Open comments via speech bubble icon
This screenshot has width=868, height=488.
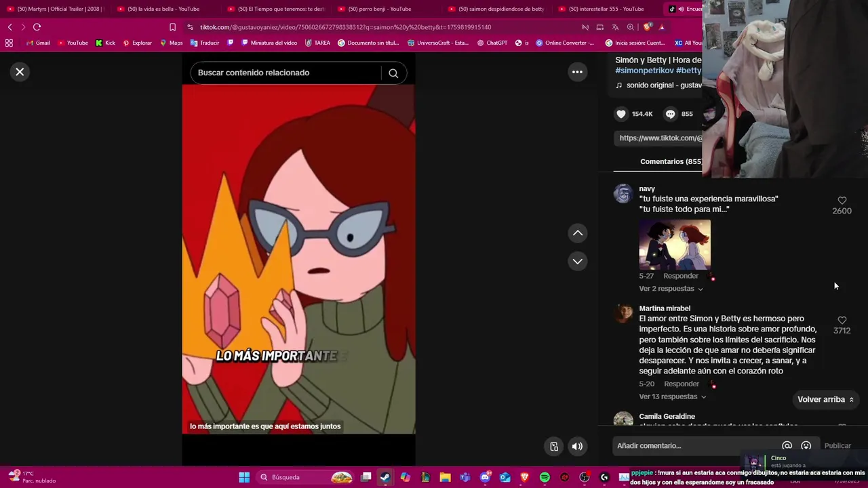(x=670, y=114)
